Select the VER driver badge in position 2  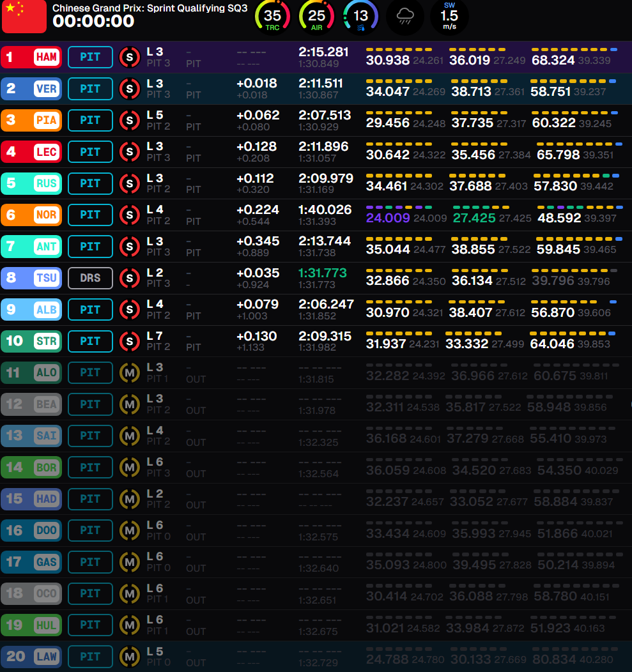tap(31, 89)
